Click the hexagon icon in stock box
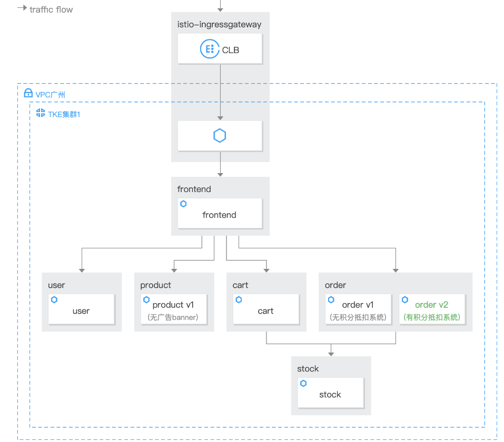Viewport: 504px width, 442px height. coord(303,384)
